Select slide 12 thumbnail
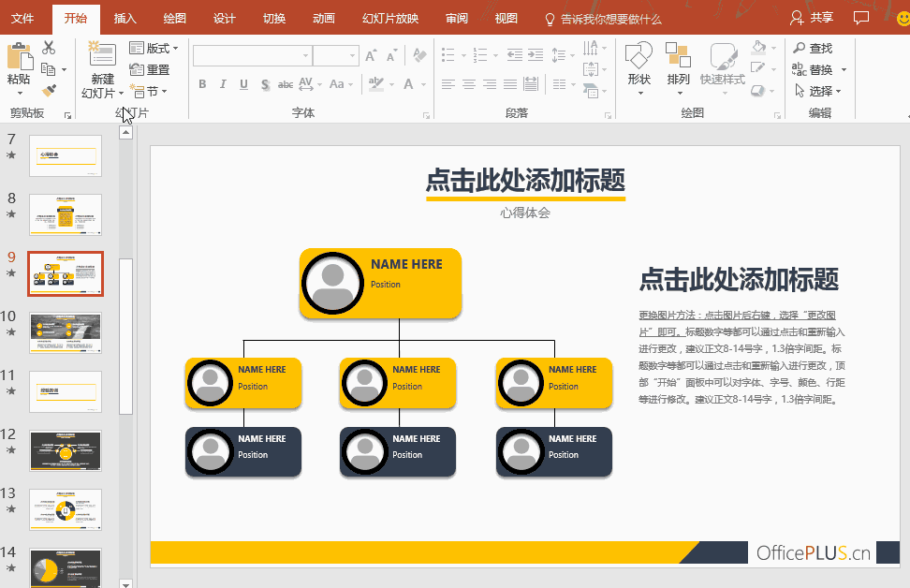The width and height of the screenshot is (910, 588). pyautogui.click(x=66, y=450)
